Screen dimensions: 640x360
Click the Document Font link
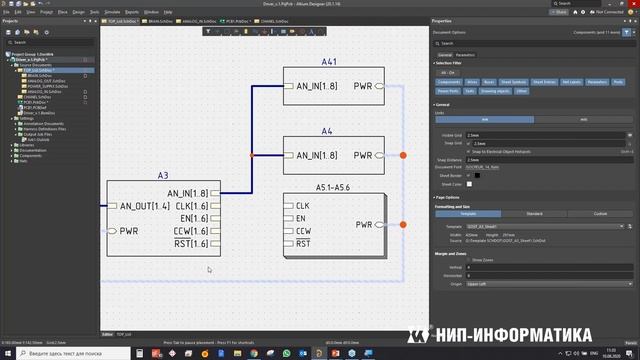482,167
